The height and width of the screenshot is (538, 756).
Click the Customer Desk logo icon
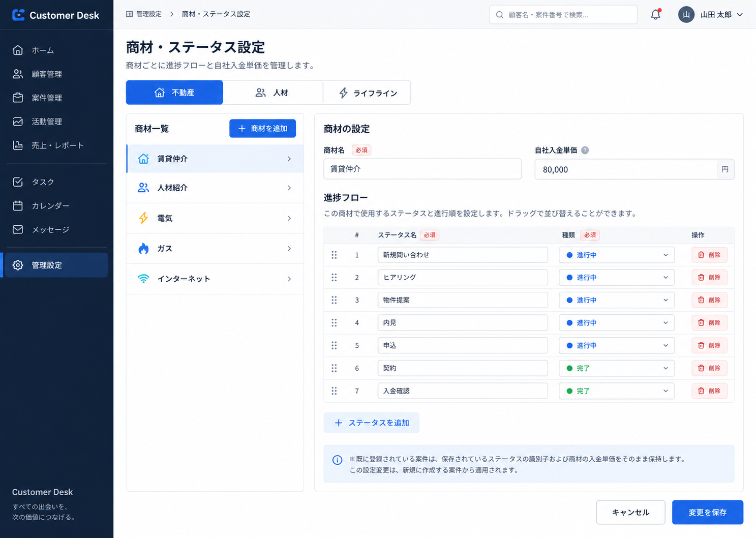18,15
